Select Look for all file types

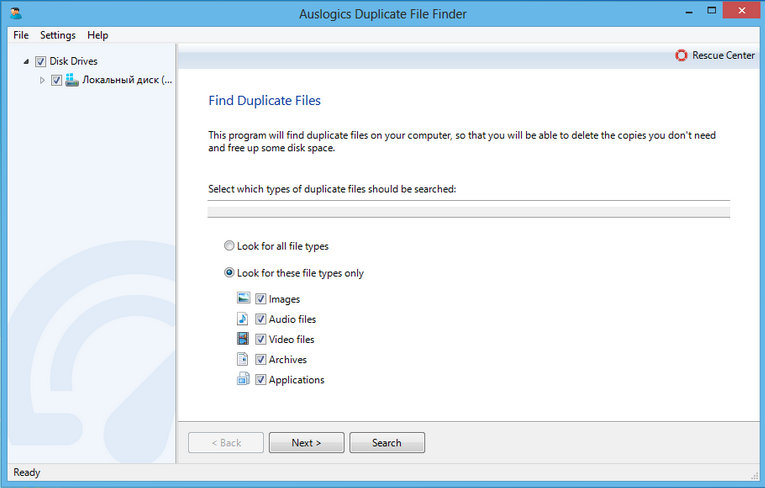point(229,246)
